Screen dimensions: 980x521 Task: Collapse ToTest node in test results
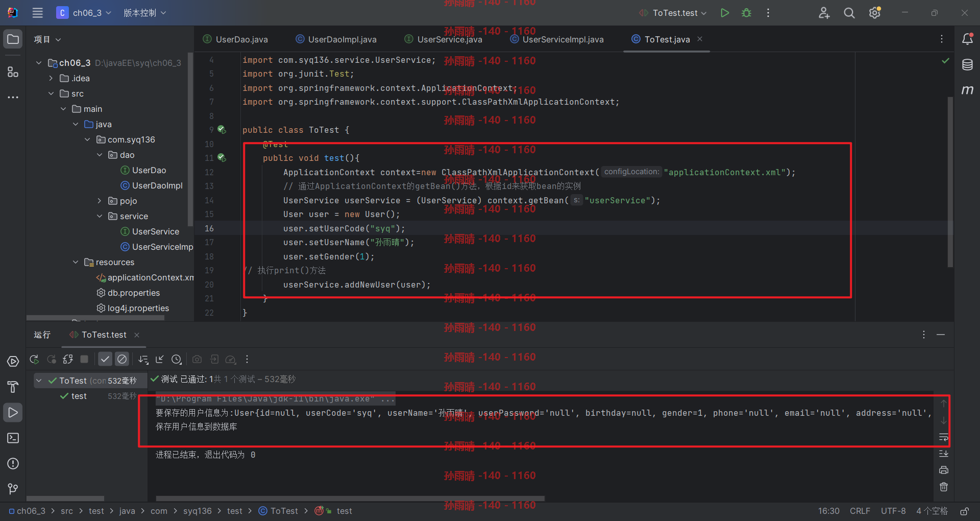pos(39,381)
